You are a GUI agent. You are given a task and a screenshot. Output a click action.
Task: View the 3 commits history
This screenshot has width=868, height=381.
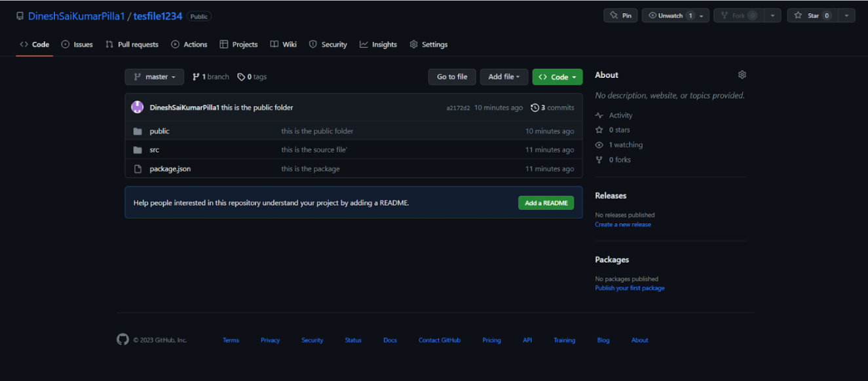[552, 107]
